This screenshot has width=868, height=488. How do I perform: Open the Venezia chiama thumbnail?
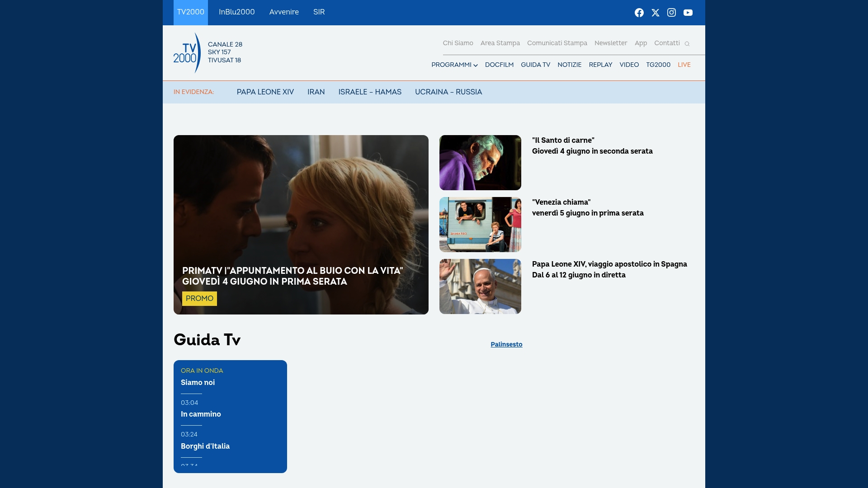[x=480, y=225]
